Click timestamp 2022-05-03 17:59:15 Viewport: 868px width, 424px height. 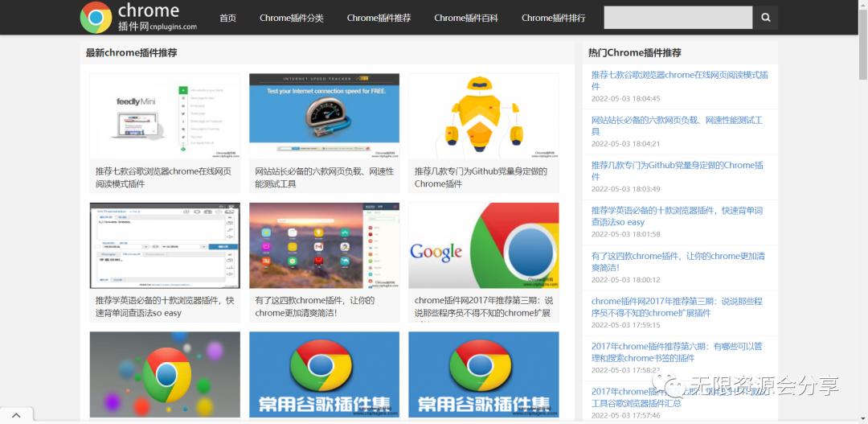coord(625,325)
